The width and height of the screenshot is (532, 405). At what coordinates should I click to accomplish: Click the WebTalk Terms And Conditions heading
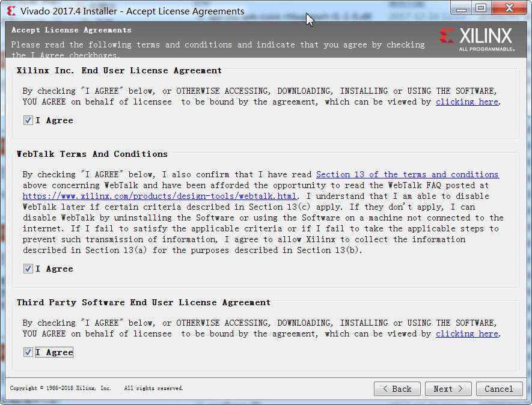[92, 154]
